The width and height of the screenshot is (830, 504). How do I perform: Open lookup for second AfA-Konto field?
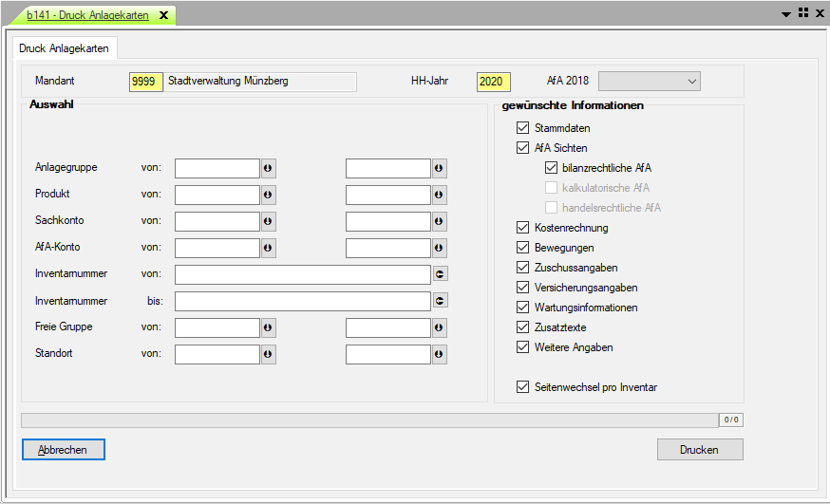439,248
